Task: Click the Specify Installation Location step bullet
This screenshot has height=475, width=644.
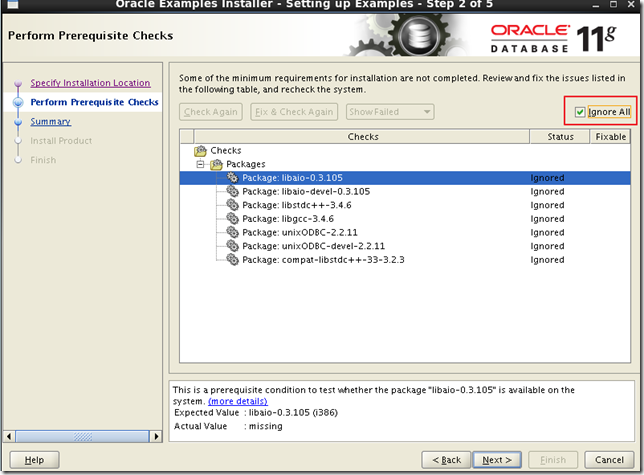Action: pos(18,83)
